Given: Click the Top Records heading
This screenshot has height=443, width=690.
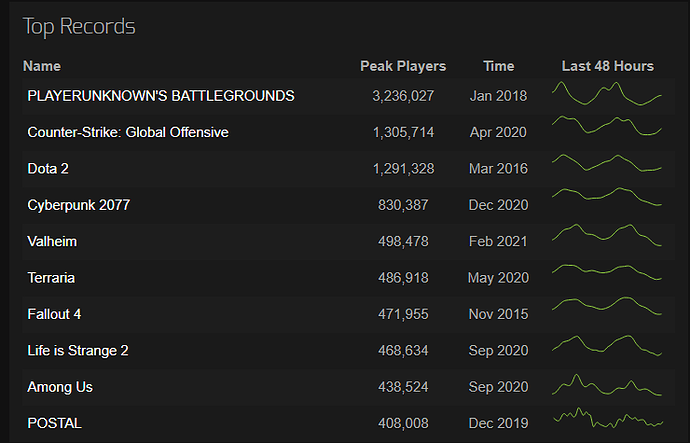Looking at the screenshot, I should pos(79,26).
